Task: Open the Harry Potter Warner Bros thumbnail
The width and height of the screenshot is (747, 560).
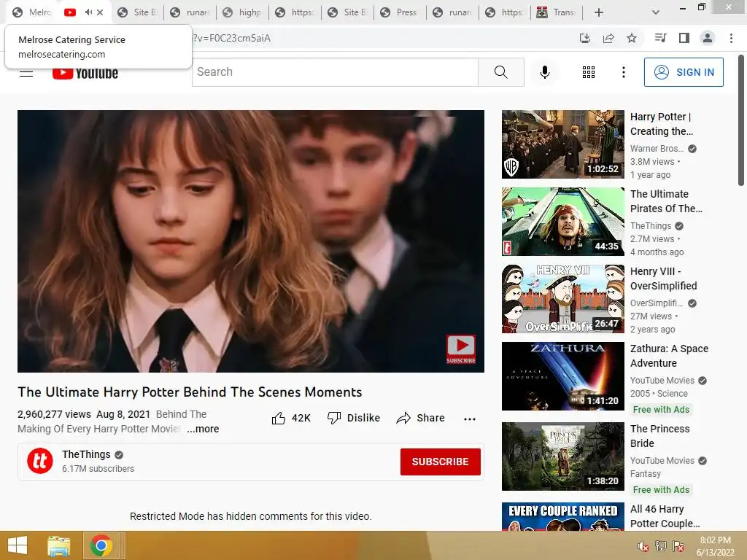Action: pyautogui.click(x=563, y=144)
